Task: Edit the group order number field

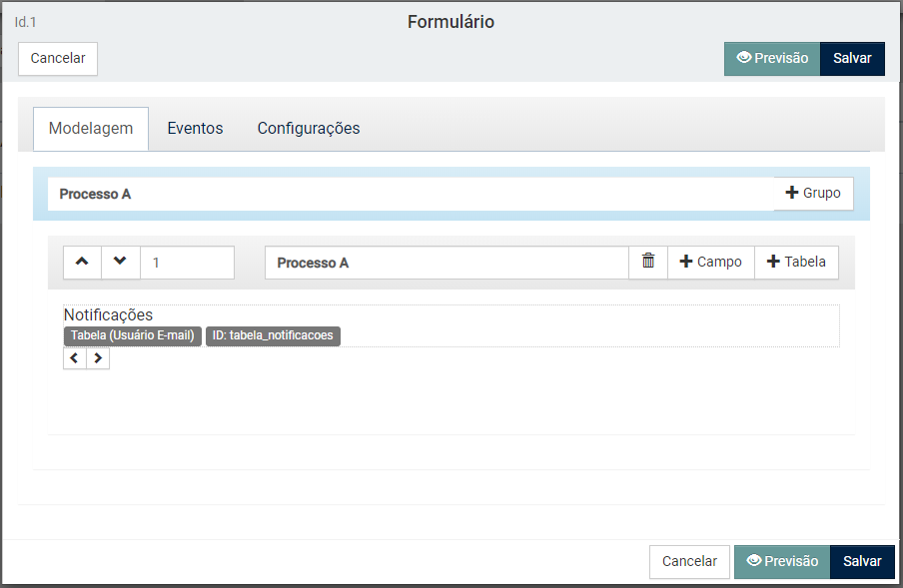Action: pyautogui.click(x=187, y=263)
